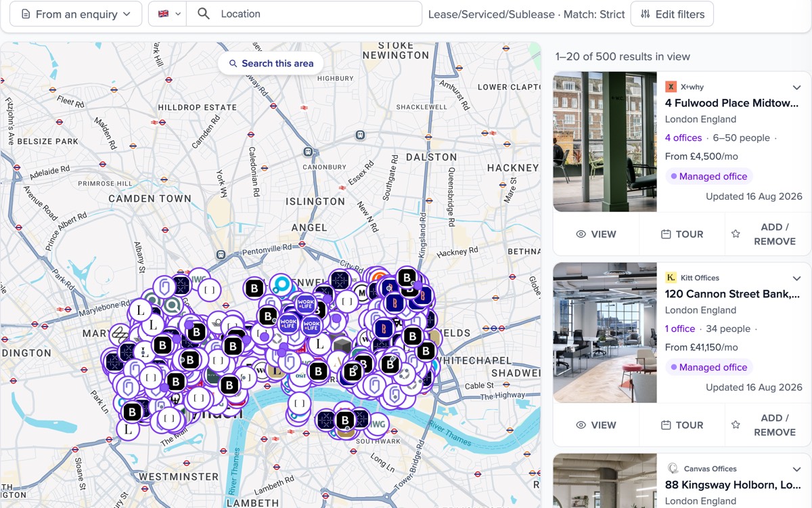Open the "120 Cannon Street Bank,..." listing title
812x508 pixels.
[732, 294]
